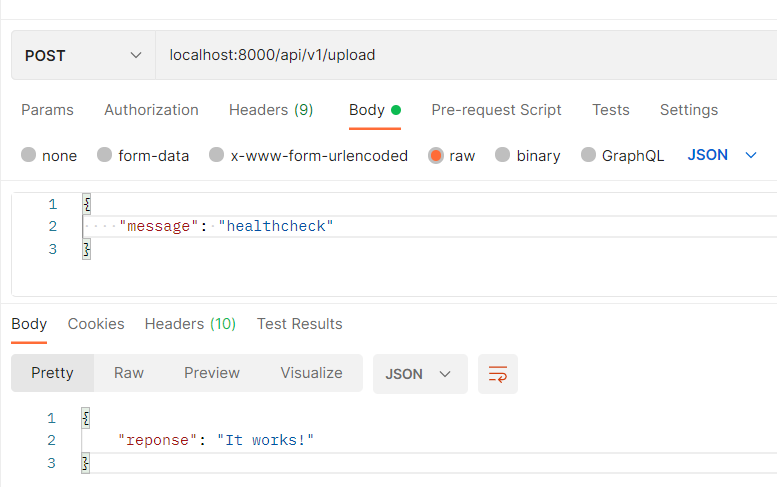Click the request body line with "healthcheck"

[x=430, y=226]
